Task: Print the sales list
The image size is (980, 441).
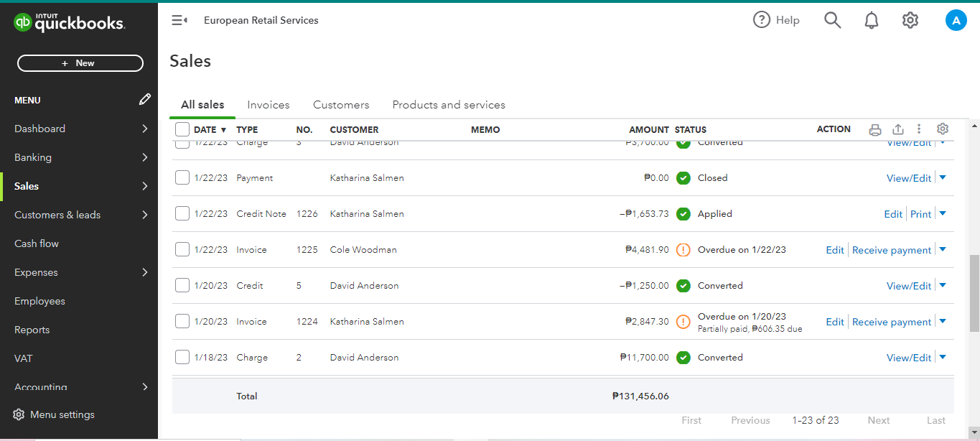Action: click(x=874, y=130)
